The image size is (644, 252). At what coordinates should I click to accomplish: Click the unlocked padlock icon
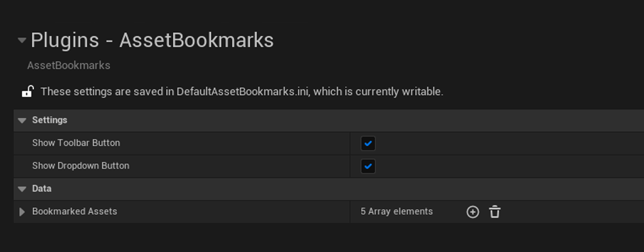pos(27,91)
